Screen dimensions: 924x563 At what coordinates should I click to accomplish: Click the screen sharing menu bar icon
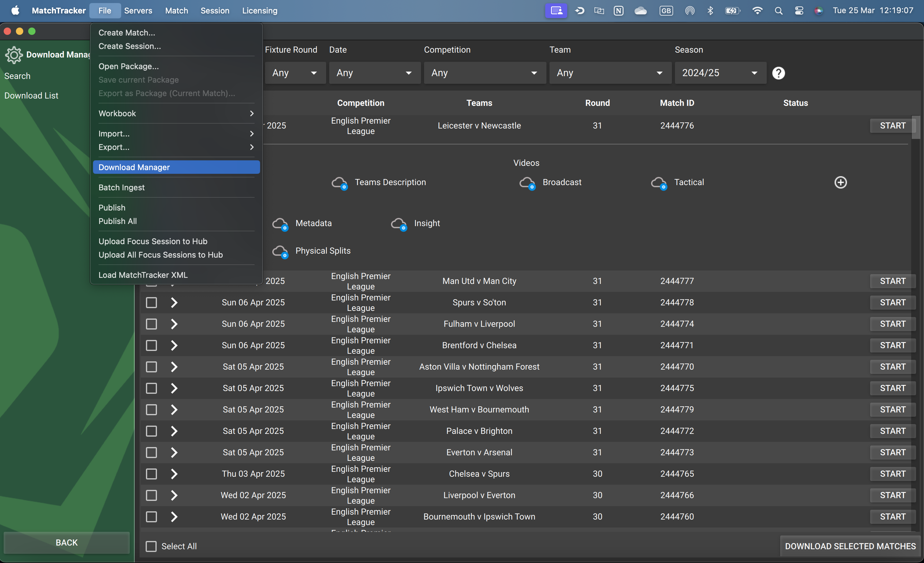[x=556, y=10]
